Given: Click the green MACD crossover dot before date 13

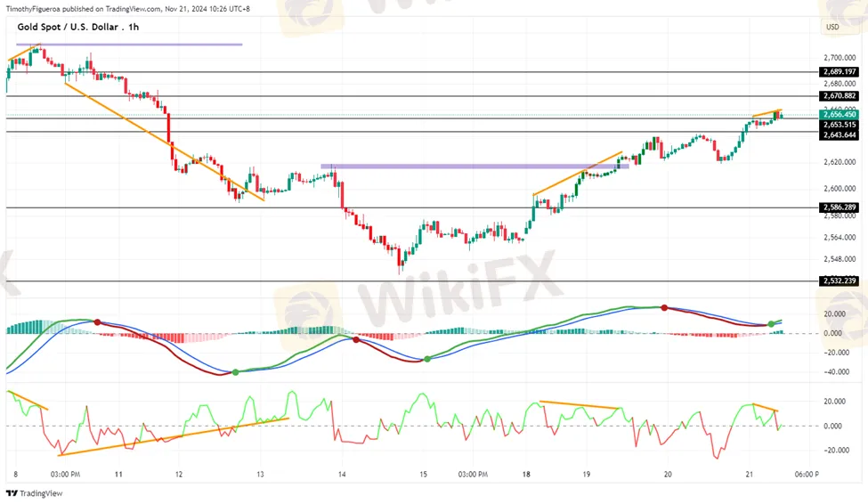Looking at the screenshot, I should point(236,372).
